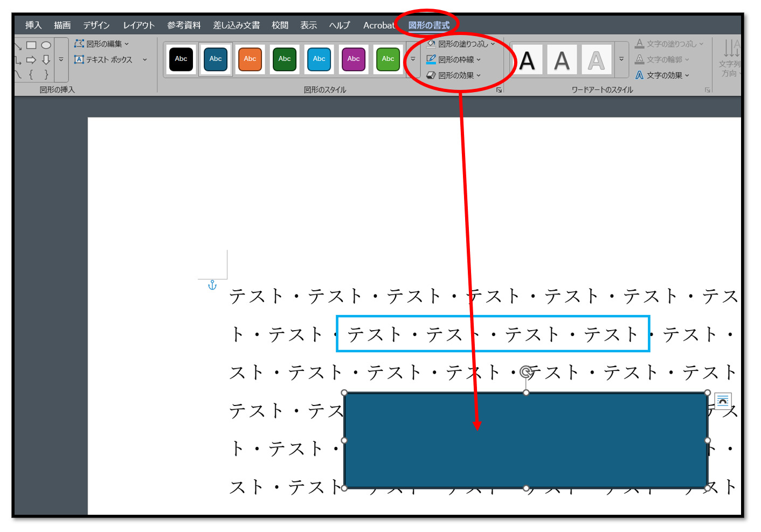This screenshot has width=761, height=532.
Task: Click the layout options icon beside the shape
Action: coord(723,401)
